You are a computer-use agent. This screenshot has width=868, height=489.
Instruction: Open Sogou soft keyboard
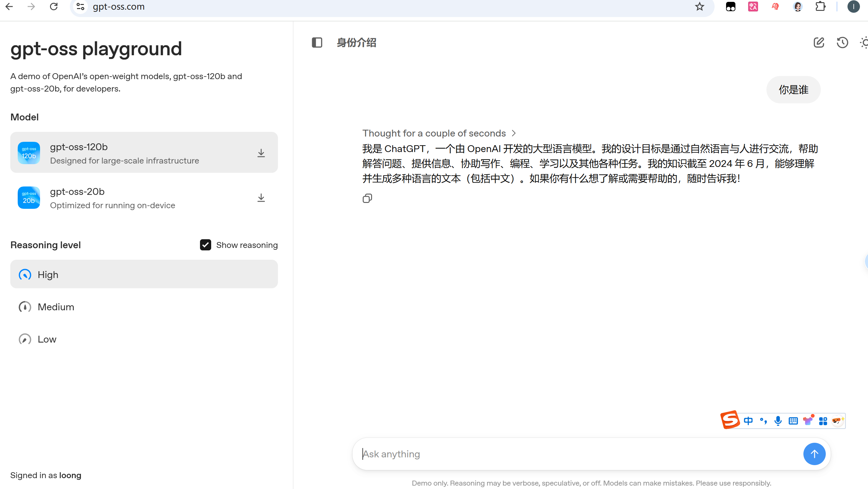click(793, 421)
